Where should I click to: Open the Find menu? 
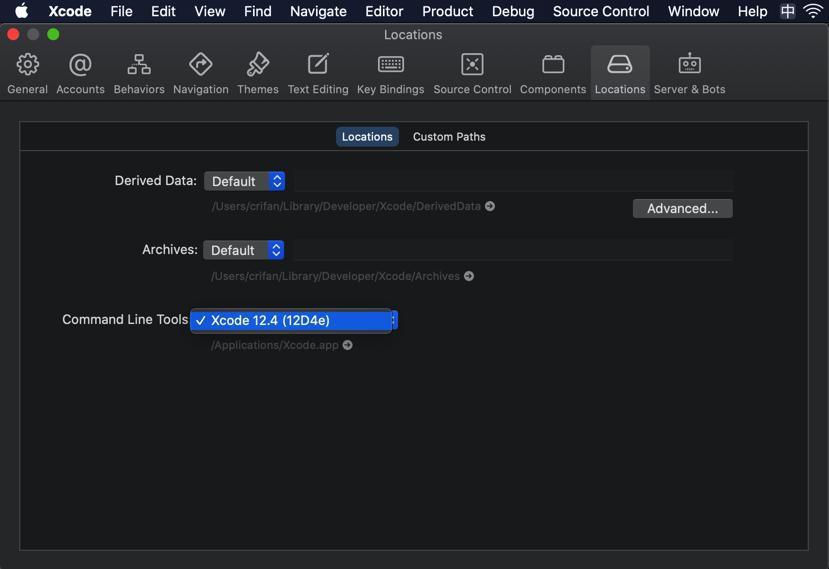[257, 11]
